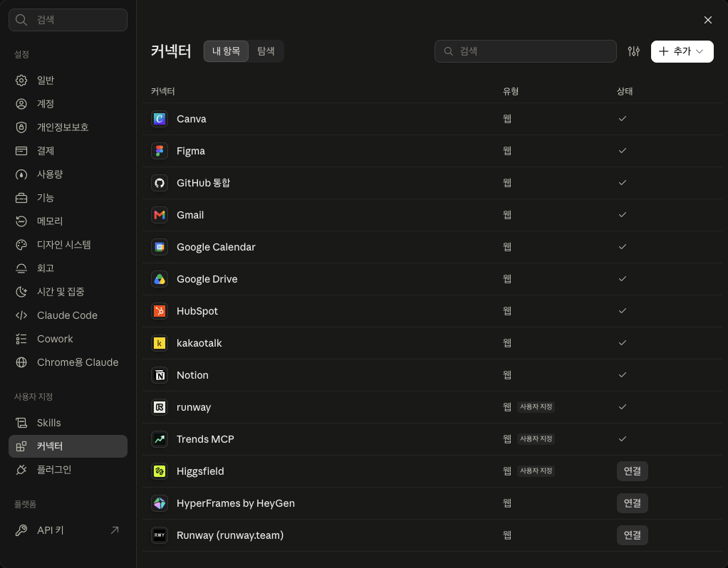728x568 pixels.
Task: Open the filter settings sliders icon
Action: 634,51
